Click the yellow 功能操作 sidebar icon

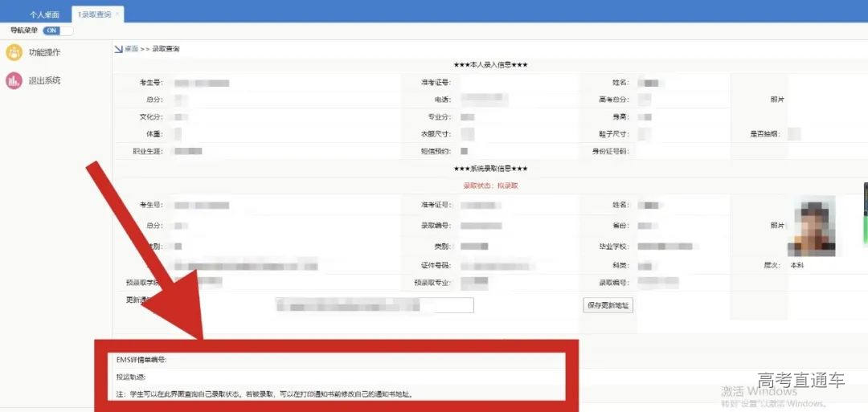[x=14, y=53]
